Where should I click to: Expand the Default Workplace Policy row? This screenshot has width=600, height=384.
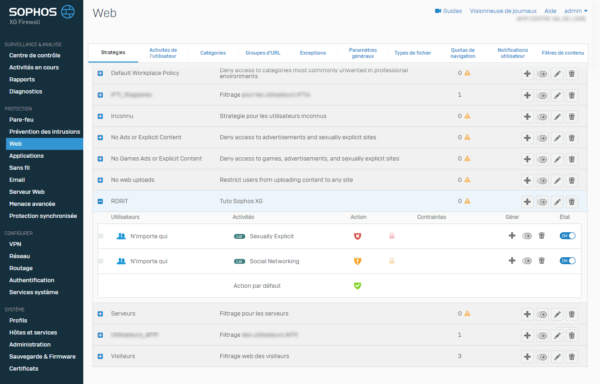[x=100, y=73]
